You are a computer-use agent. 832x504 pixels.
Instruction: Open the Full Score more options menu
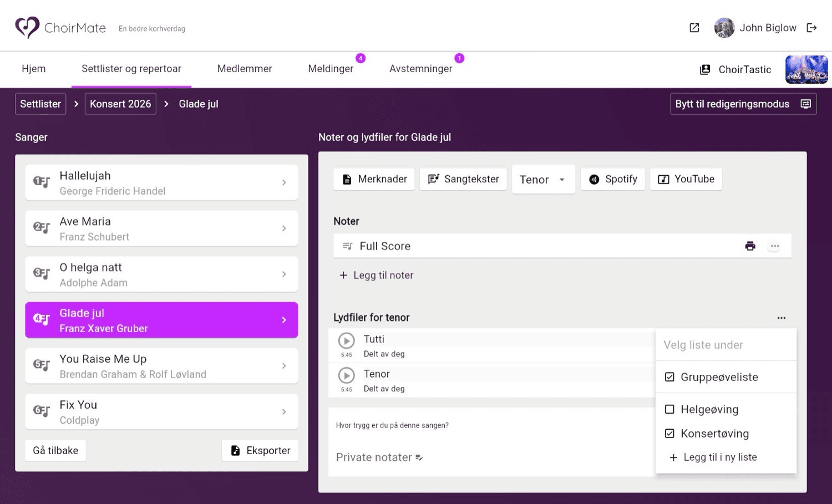tap(774, 246)
